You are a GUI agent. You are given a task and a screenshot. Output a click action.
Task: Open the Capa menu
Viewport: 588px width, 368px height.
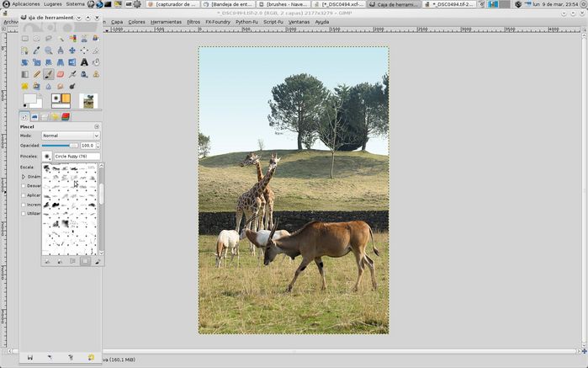pyautogui.click(x=117, y=22)
